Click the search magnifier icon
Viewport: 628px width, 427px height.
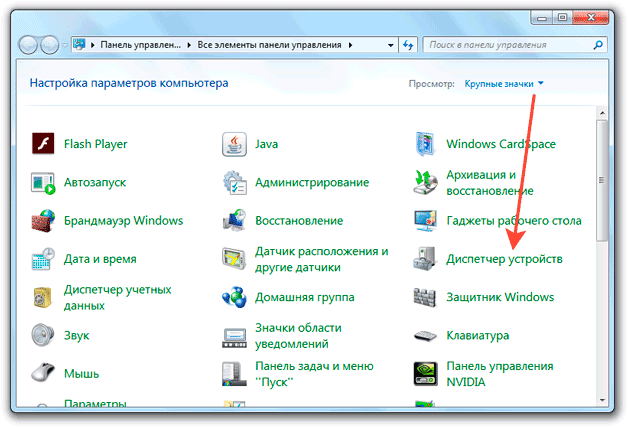point(598,45)
